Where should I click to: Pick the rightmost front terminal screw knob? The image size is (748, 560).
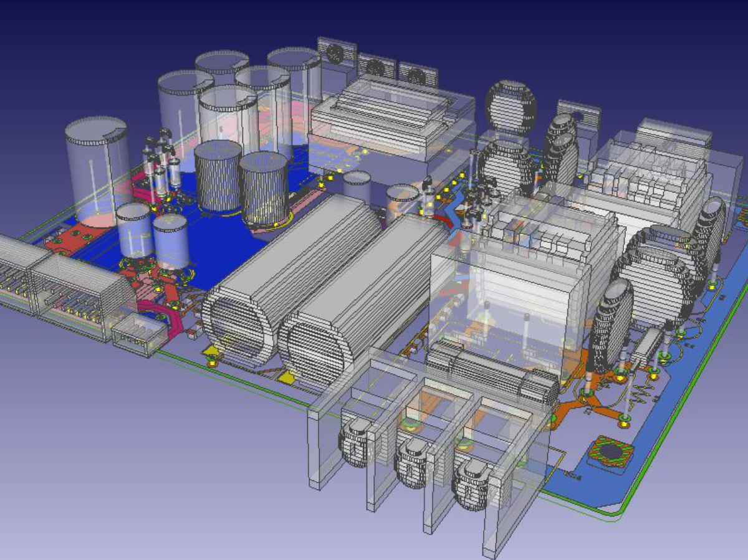[x=471, y=485]
